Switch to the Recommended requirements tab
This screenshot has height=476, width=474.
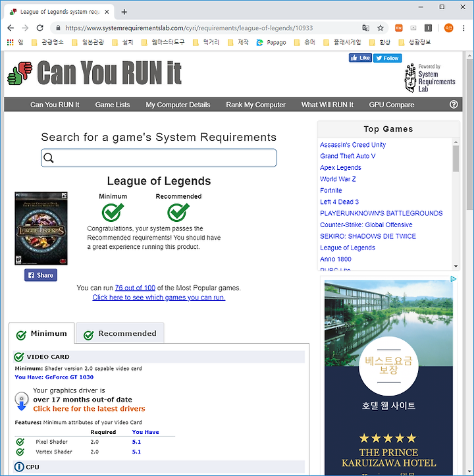click(x=120, y=333)
